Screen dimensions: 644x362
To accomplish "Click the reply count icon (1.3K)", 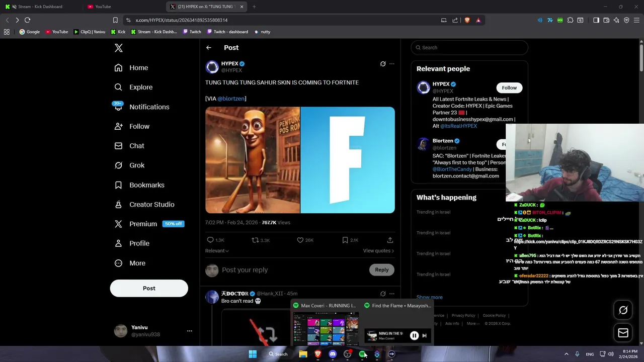I will tap(215, 240).
